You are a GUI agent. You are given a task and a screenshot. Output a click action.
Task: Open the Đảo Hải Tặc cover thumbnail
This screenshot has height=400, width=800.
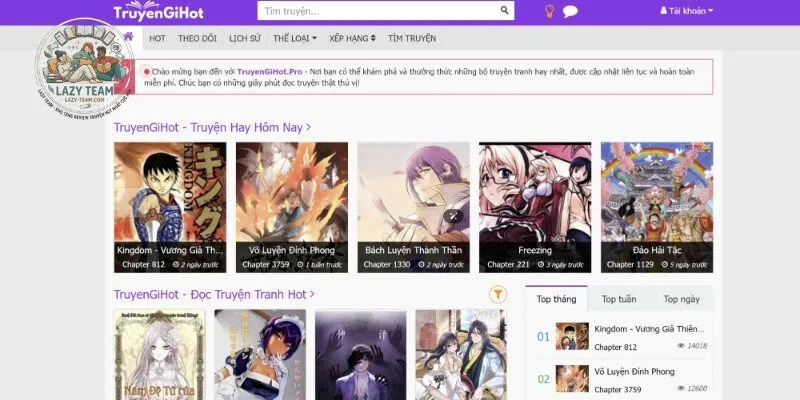657,207
